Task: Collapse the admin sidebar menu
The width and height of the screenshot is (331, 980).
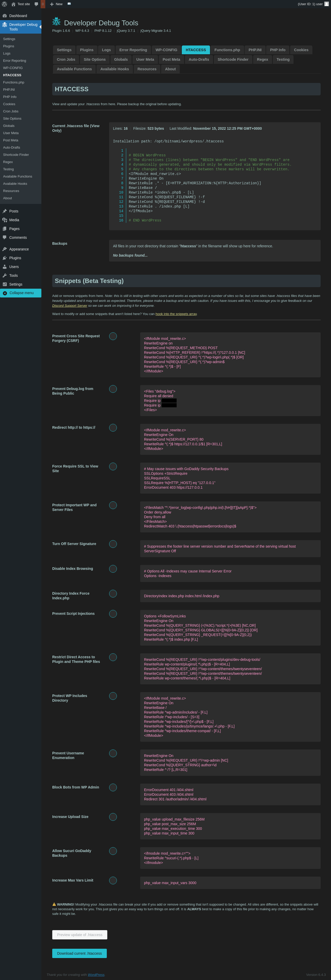Action: pos(21,293)
